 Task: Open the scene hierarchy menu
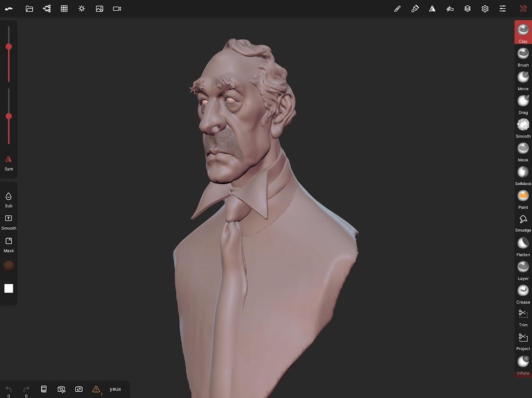coord(47,9)
